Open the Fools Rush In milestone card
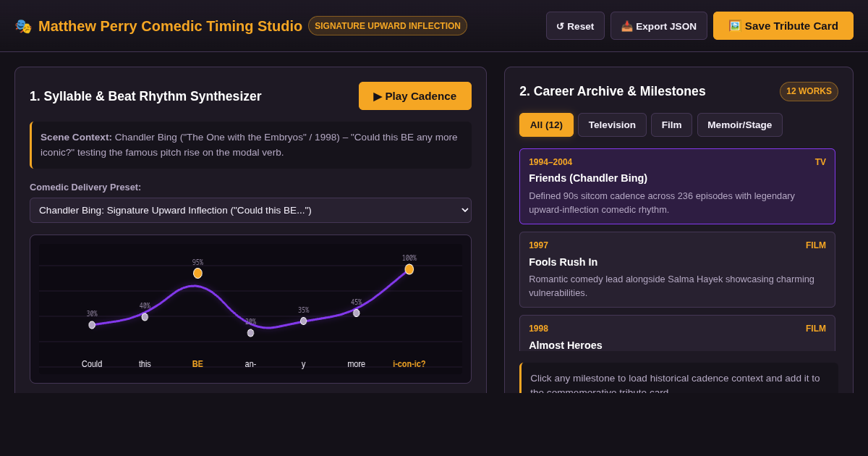 click(x=677, y=269)
